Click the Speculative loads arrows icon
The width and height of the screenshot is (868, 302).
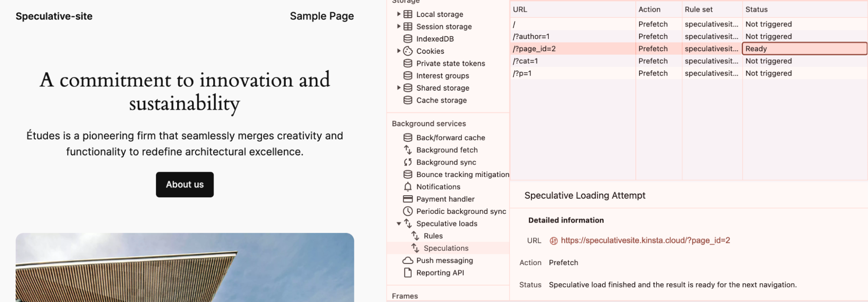tap(408, 223)
